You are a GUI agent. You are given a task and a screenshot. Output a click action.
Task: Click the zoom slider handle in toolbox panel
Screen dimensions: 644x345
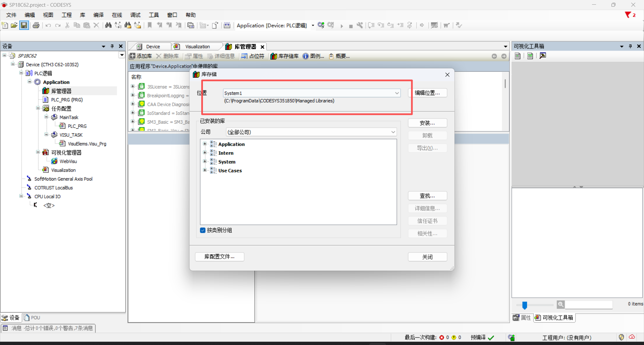pyautogui.click(x=525, y=305)
